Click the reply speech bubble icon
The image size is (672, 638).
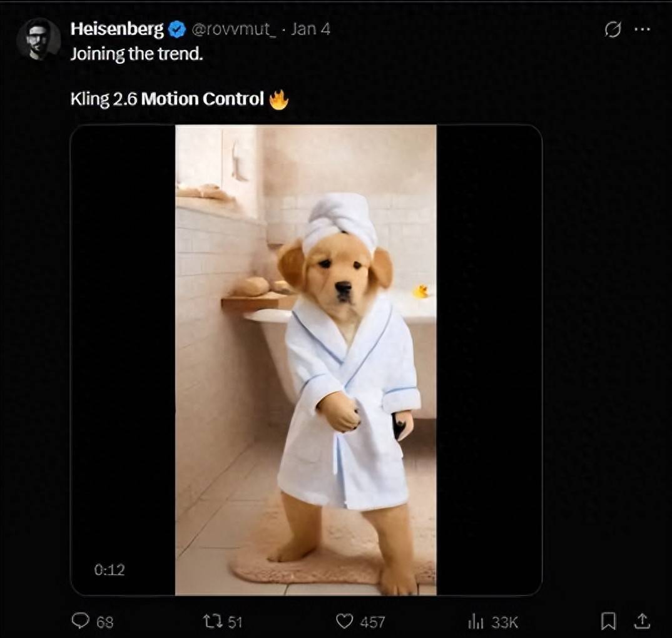point(81,620)
